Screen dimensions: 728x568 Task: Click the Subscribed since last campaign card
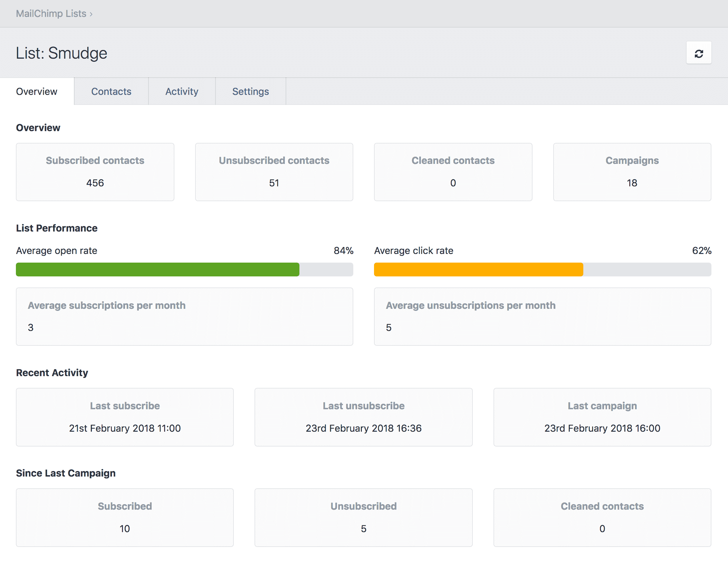(125, 517)
